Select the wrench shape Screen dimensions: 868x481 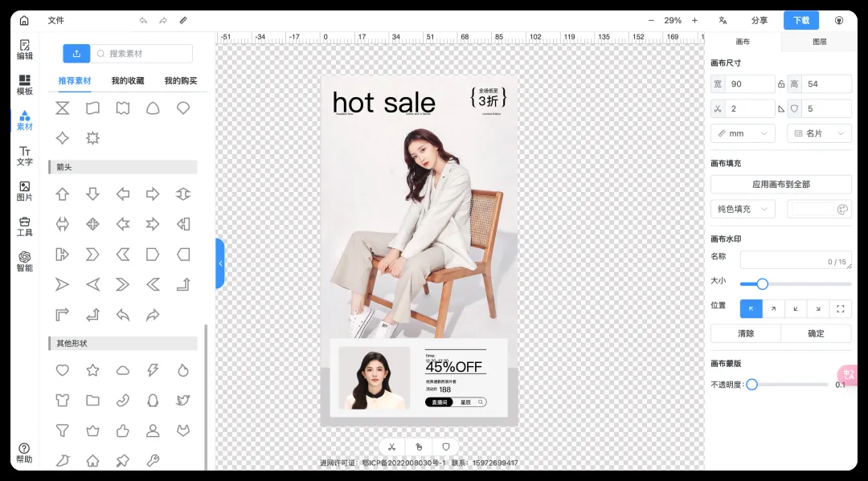pyautogui.click(x=153, y=460)
